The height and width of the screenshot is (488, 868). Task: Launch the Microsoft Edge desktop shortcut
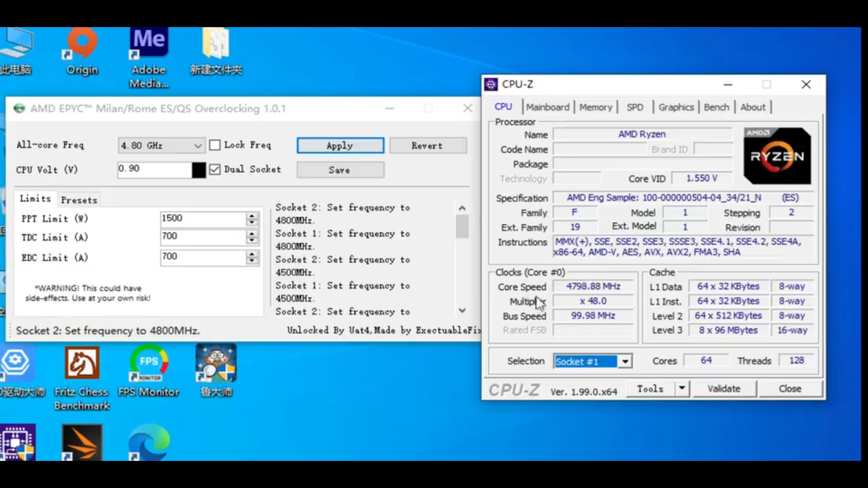149,443
